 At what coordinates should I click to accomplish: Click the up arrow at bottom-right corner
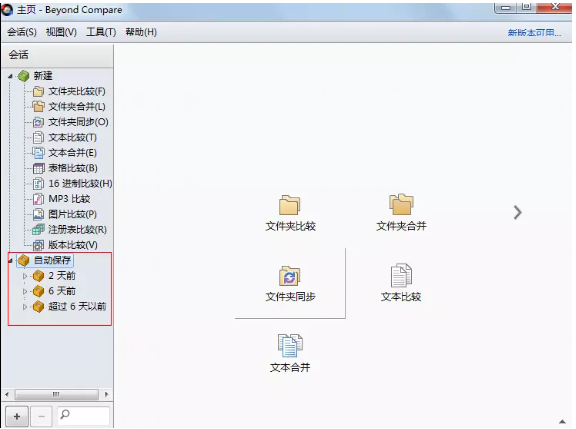[562, 422]
